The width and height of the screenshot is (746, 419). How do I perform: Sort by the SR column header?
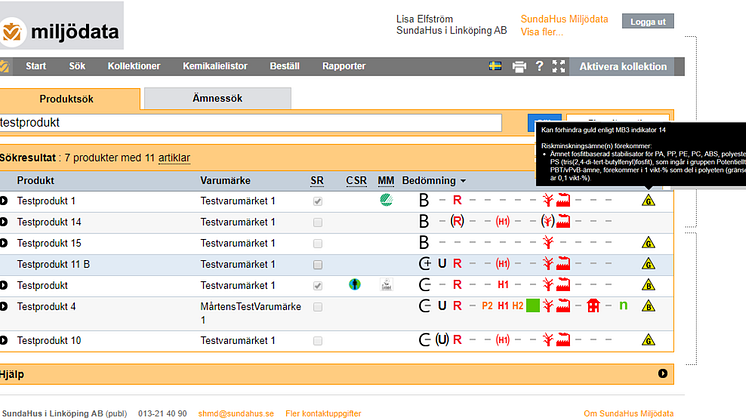317,181
